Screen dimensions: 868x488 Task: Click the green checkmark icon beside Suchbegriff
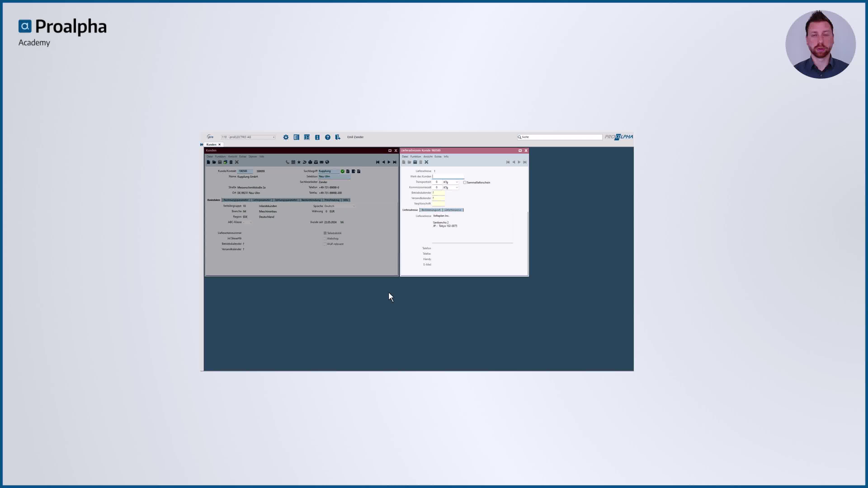click(342, 171)
